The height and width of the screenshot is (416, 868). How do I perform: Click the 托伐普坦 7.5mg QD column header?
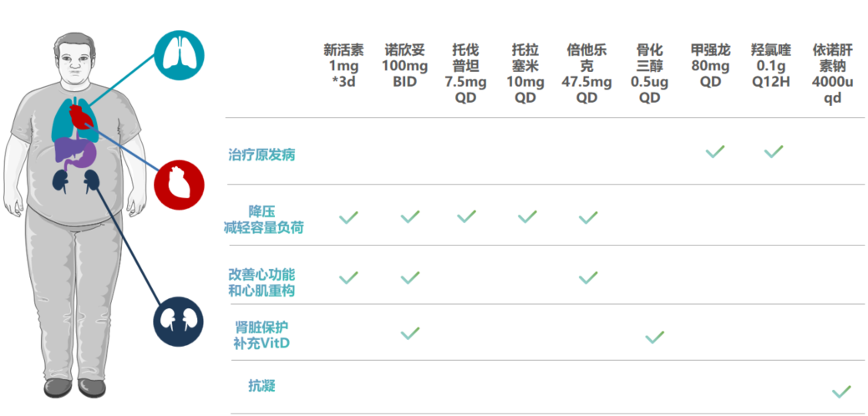pyautogui.click(x=465, y=73)
